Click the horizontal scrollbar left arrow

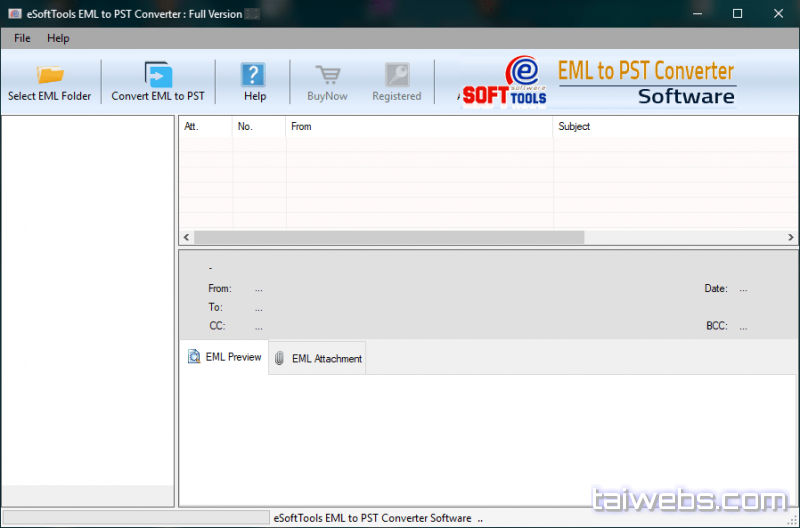186,238
